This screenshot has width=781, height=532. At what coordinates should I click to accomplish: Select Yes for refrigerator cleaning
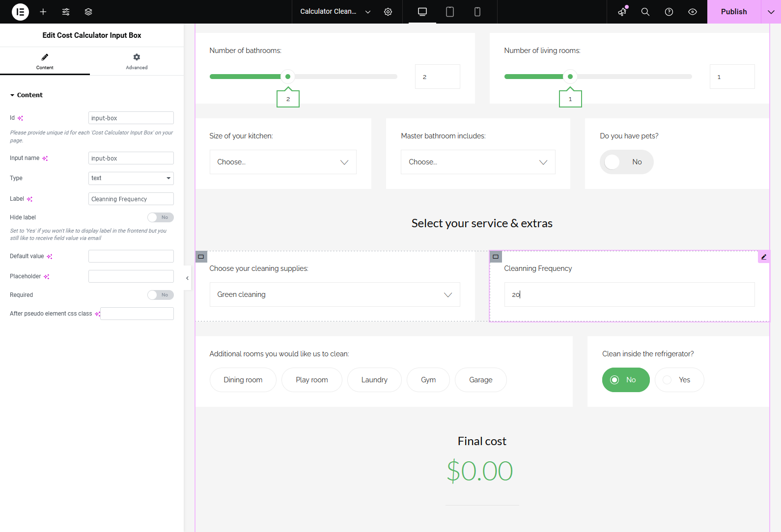point(679,380)
